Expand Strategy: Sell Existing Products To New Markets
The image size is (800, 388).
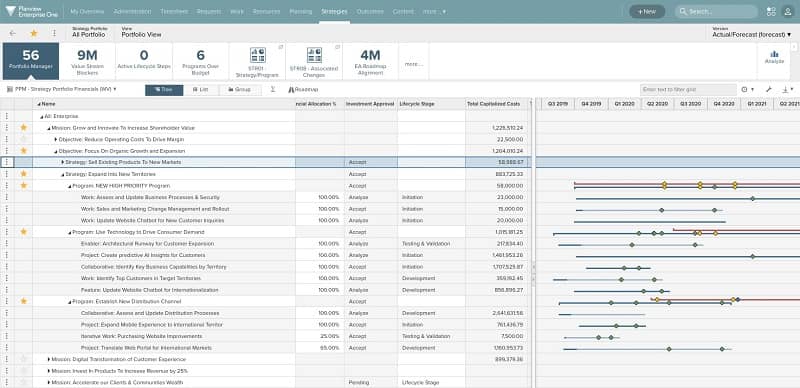coord(63,162)
